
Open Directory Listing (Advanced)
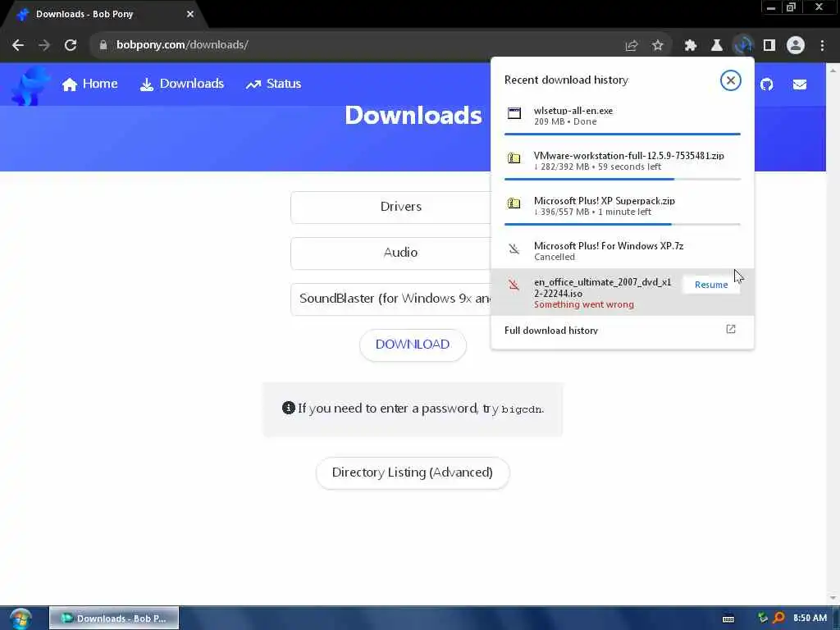413,472
